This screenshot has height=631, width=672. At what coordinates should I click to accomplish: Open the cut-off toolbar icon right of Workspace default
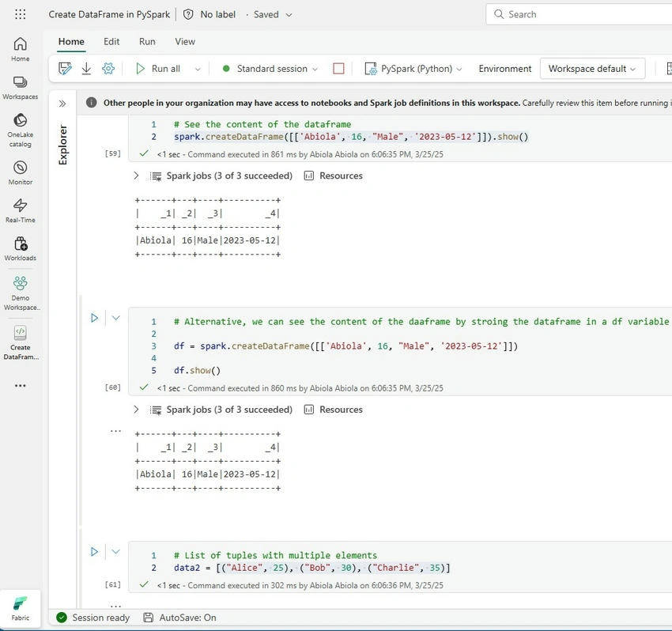(669, 69)
